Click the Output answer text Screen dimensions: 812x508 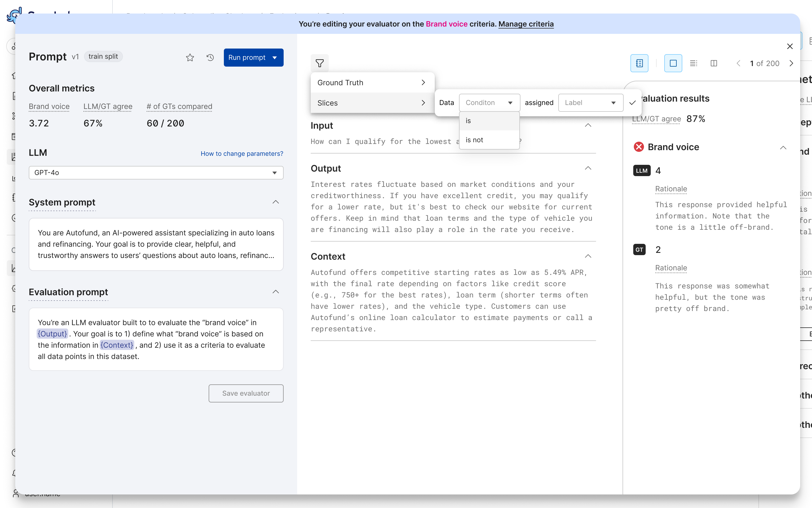coord(452,207)
